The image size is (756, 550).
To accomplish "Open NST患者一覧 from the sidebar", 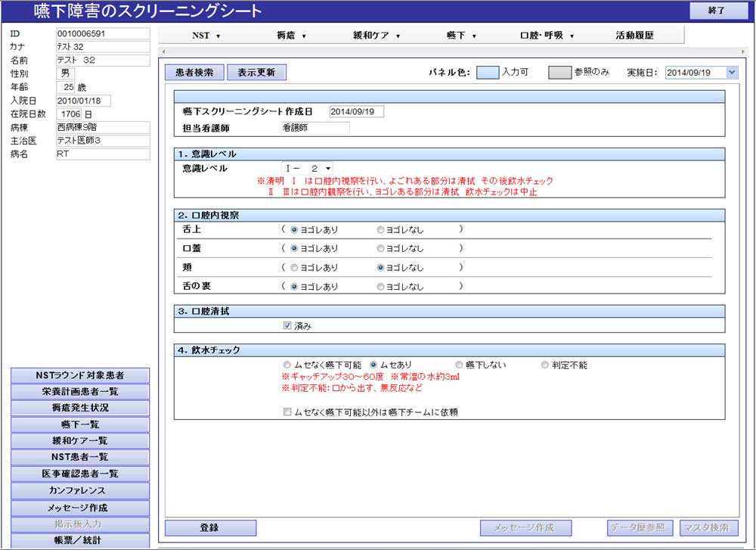I will [80, 457].
